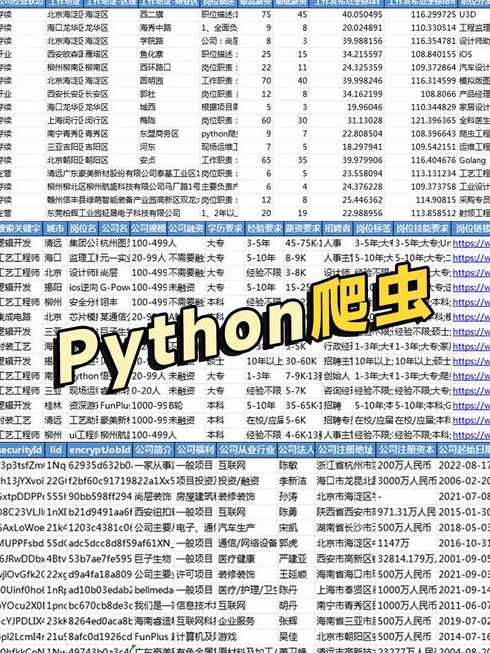Click the cell containing 西二旗

tap(152, 15)
